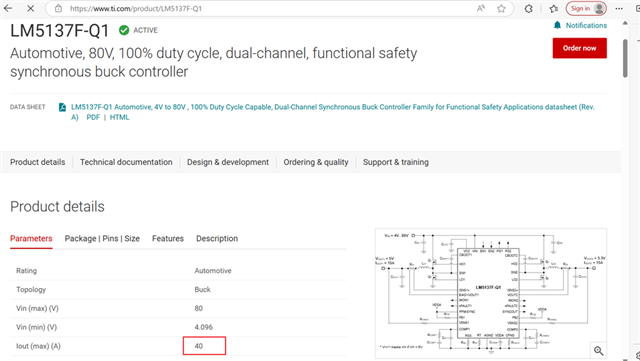Click the browser back arrow
The width and height of the screenshot is (640, 361).
[8, 8]
